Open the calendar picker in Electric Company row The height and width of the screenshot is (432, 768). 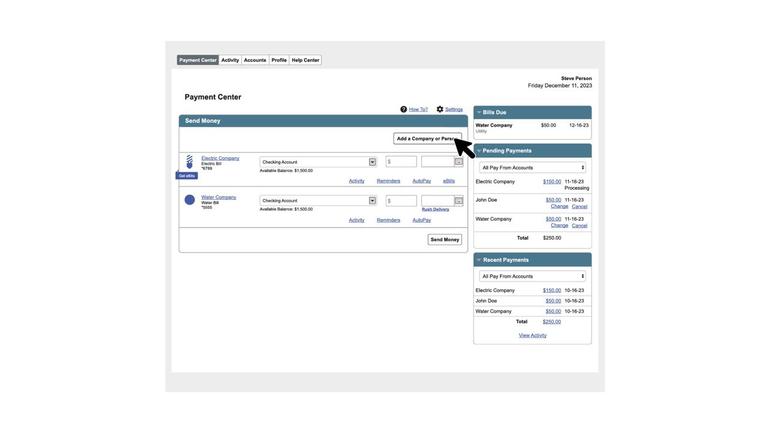pos(458,162)
